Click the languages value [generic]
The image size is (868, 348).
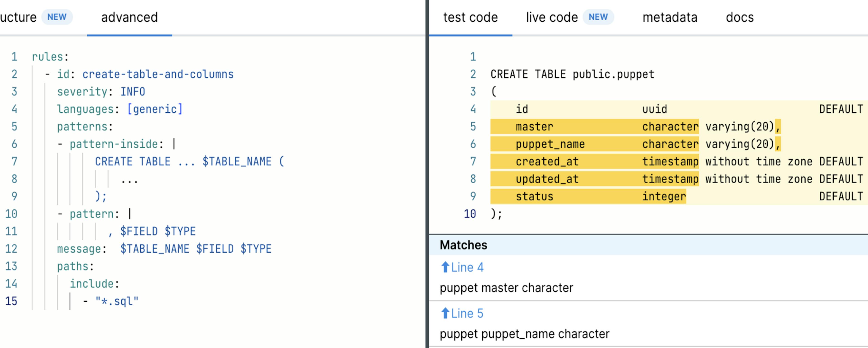(155, 109)
